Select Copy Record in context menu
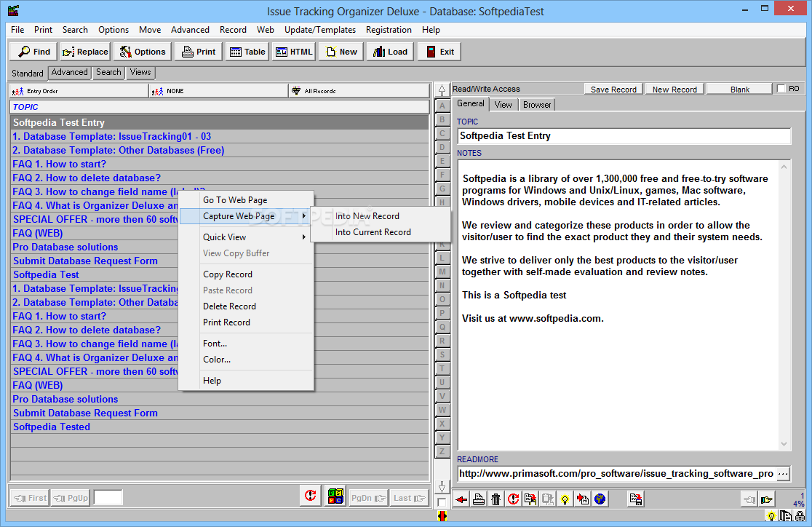The width and height of the screenshot is (812, 527). [x=247, y=274]
